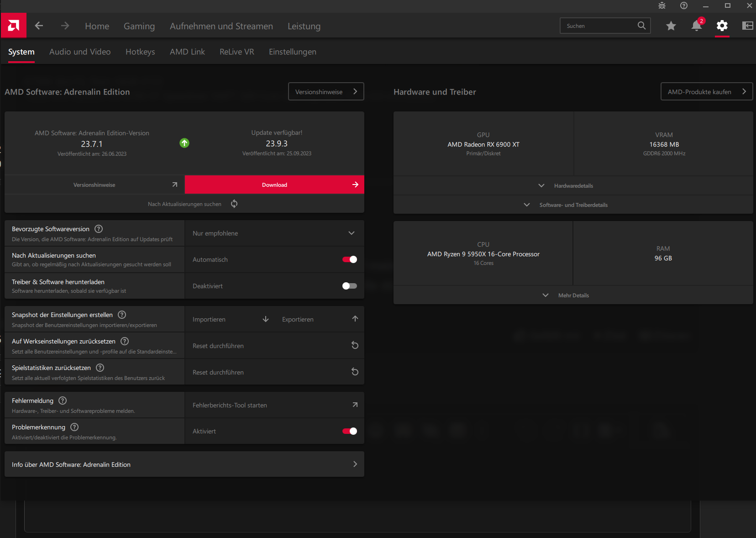Open the Nur empfohlene dropdown
Screen dimensions: 756x538
tap(274, 233)
